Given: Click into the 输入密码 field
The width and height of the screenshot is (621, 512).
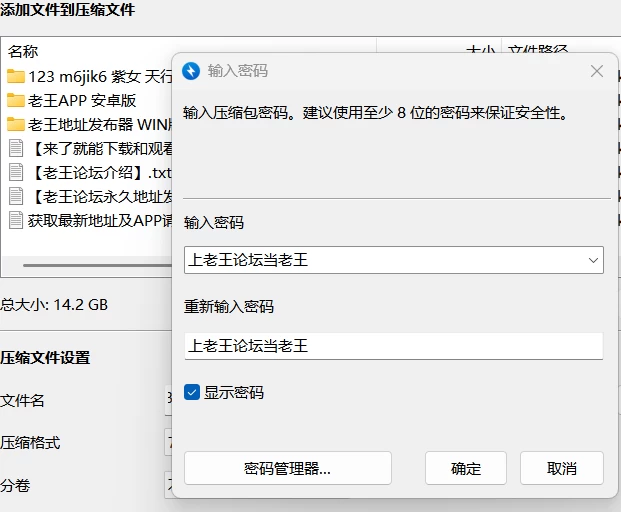Looking at the screenshot, I should 394,260.
